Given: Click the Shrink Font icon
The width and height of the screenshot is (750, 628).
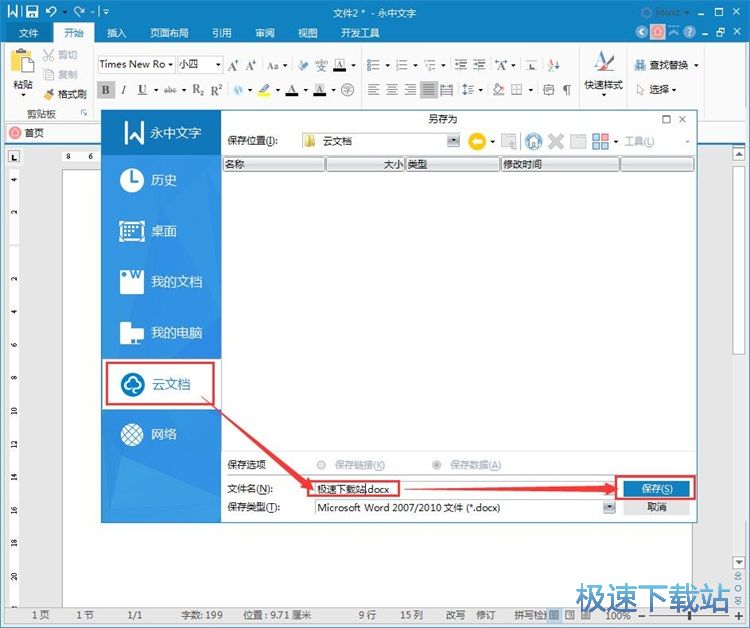Looking at the screenshot, I should tap(251, 65).
